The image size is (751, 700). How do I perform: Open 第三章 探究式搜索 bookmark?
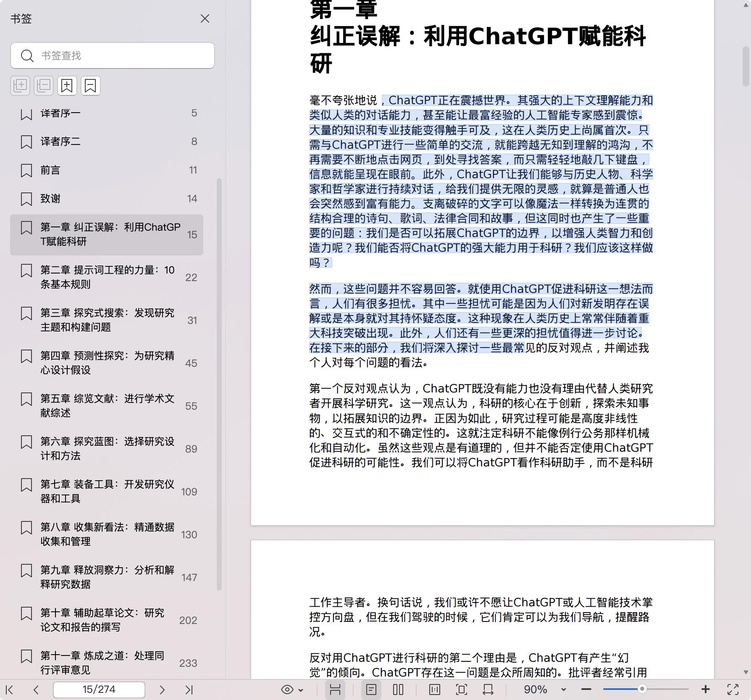tap(107, 320)
